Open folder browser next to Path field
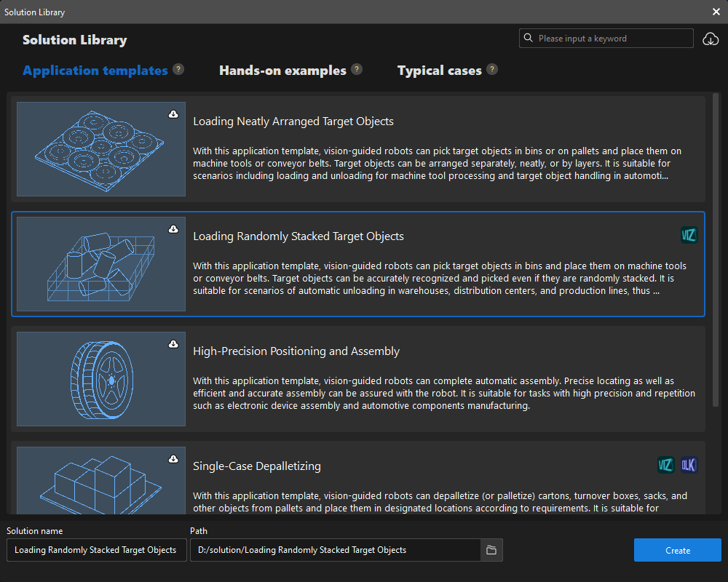 coord(491,550)
